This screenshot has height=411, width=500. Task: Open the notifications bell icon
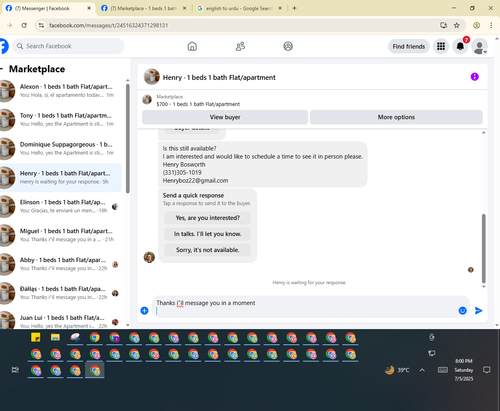click(x=460, y=46)
